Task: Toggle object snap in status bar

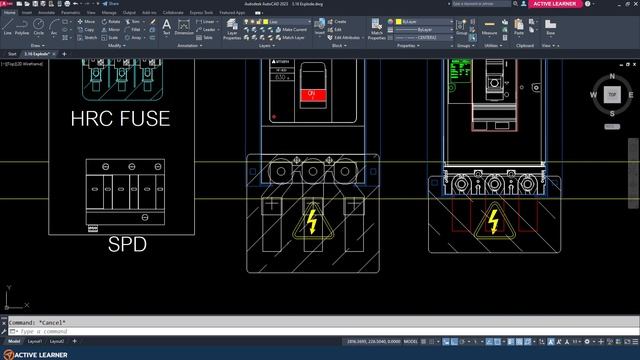Action: point(497,342)
